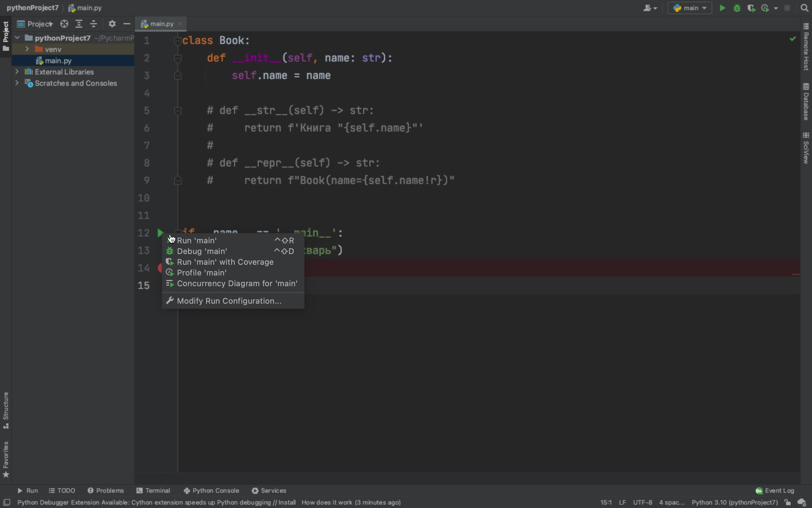This screenshot has width=812, height=508.
Task: Click the gutter run arrow on line 12
Action: [160, 233]
